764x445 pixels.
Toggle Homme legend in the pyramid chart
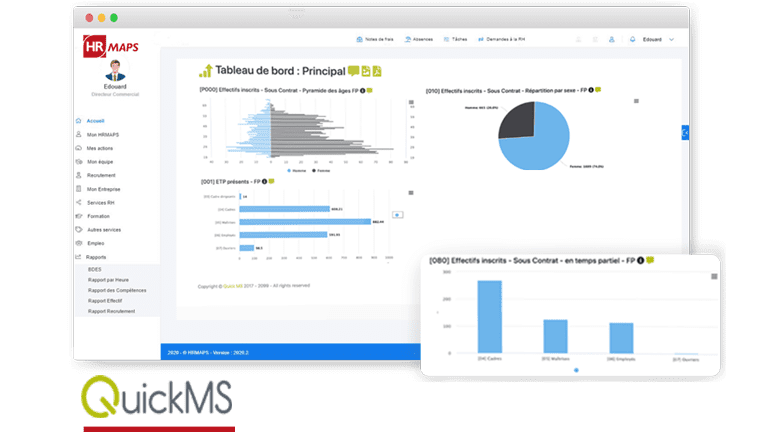pyautogui.click(x=297, y=171)
